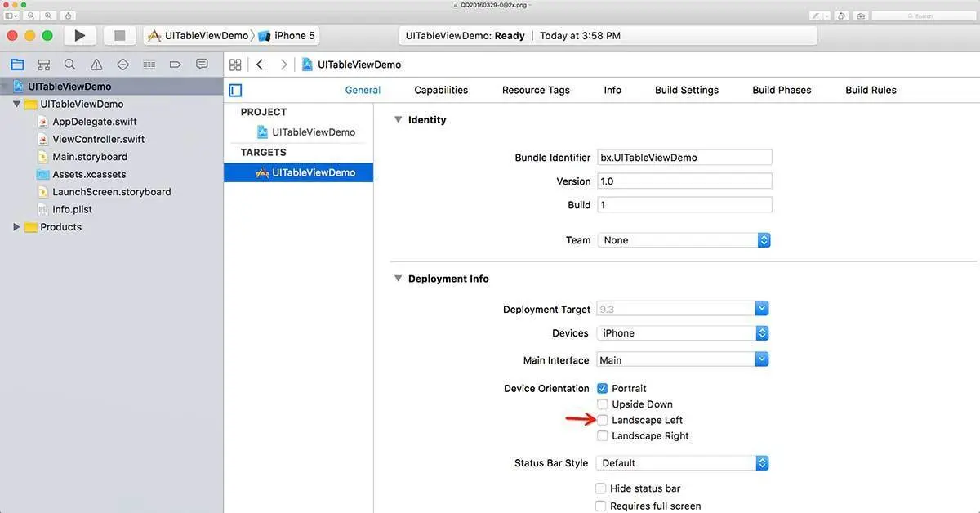Click the iPhone 5 device icon in scheme
The height and width of the screenshot is (513, 980).
pos(265,36)
